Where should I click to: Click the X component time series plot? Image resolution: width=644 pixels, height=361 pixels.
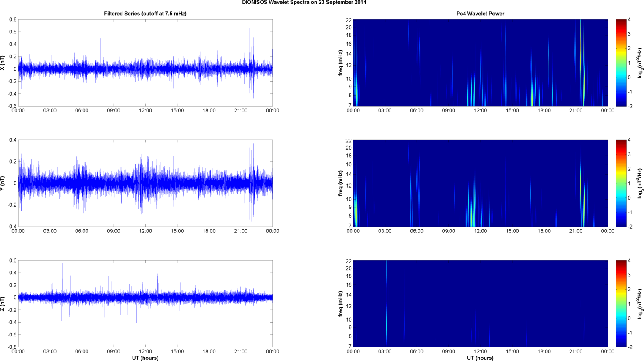(145, 63)
